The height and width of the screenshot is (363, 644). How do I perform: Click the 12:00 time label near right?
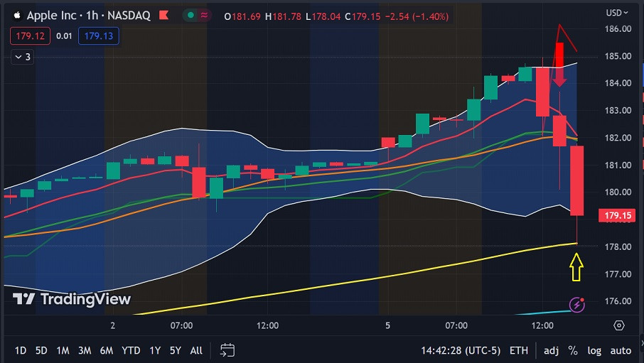click(x=542, y=325)
